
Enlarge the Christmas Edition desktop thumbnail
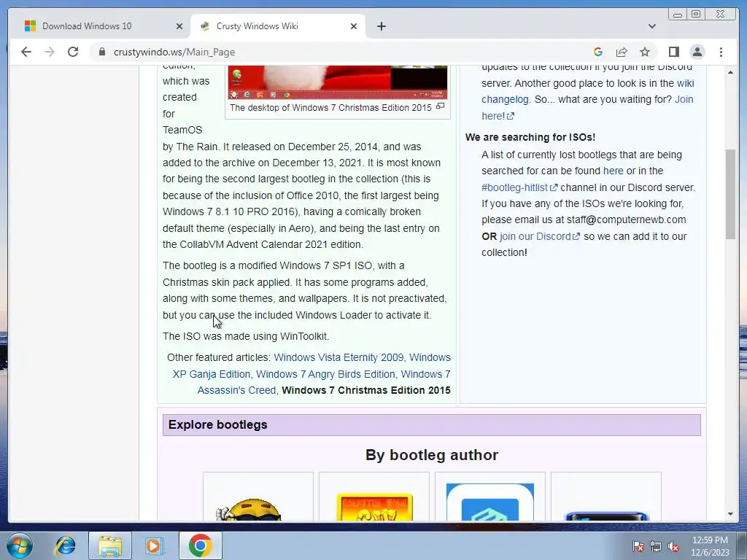440,106
